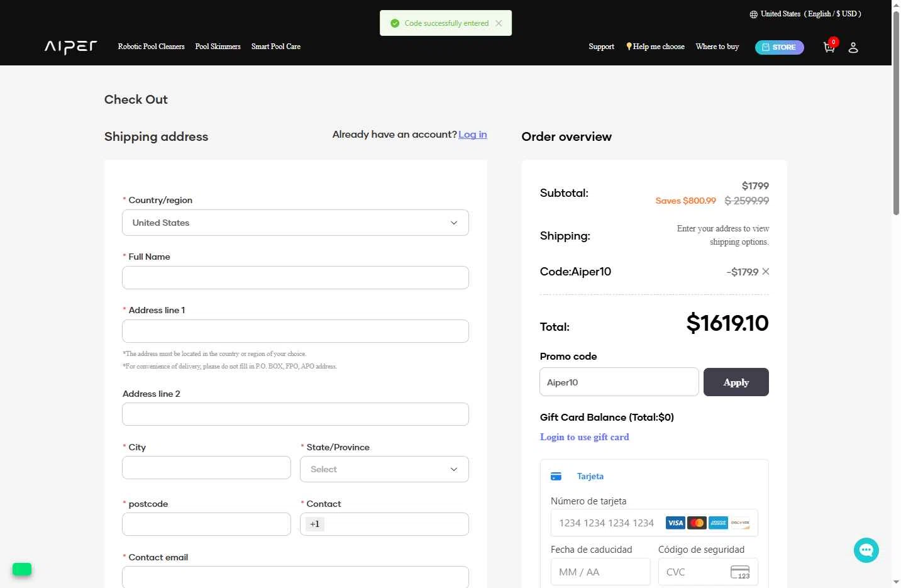The height and width of the screenshot is (588, 901).
Task: Focus the Fecha de caducidad MM / AA field
Action: pos(600,572)
